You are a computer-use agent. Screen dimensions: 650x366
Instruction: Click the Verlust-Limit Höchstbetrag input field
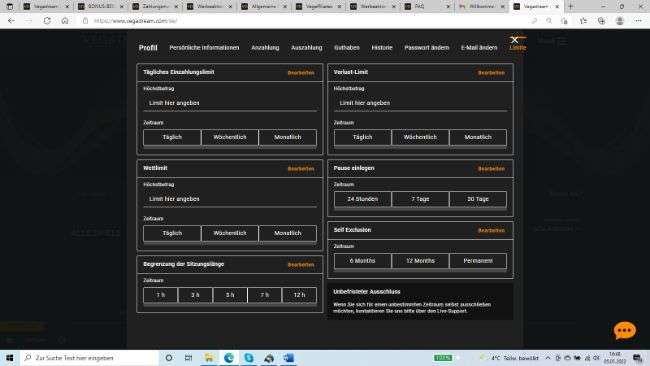[420, 103]
